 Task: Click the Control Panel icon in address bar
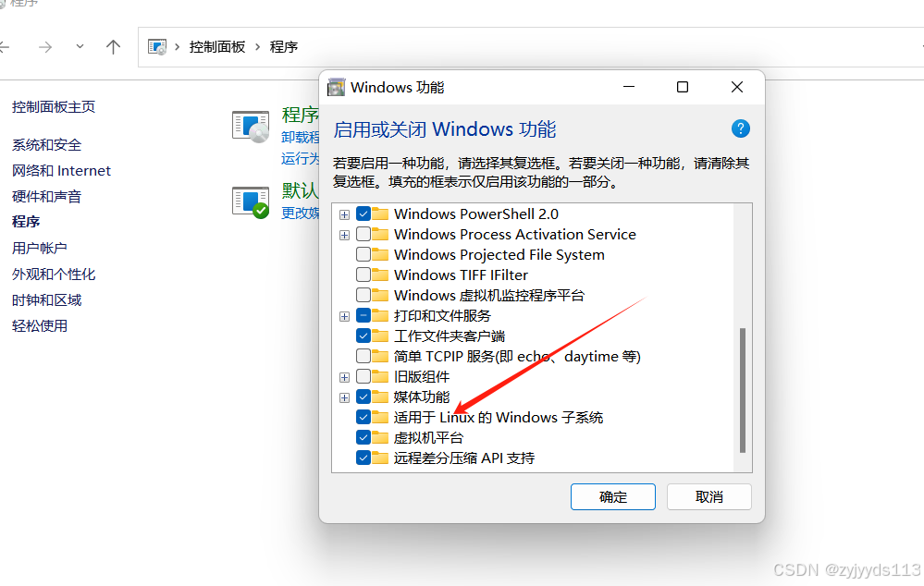(157, 46)
